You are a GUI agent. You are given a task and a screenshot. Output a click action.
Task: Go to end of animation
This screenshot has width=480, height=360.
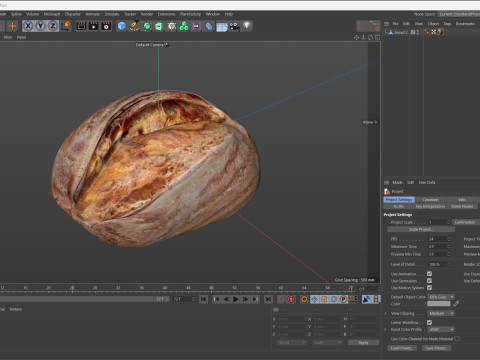(x=268, y=299)
